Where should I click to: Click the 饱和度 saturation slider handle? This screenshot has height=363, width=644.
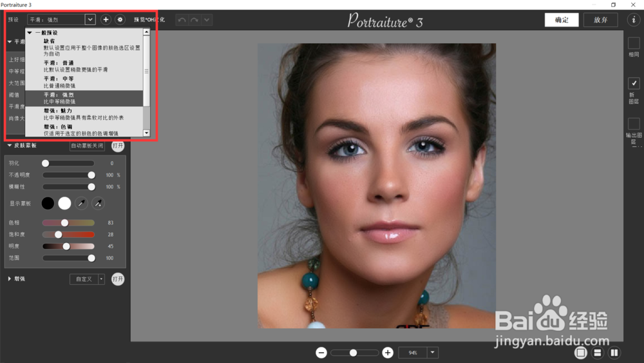tap(59, 235)
